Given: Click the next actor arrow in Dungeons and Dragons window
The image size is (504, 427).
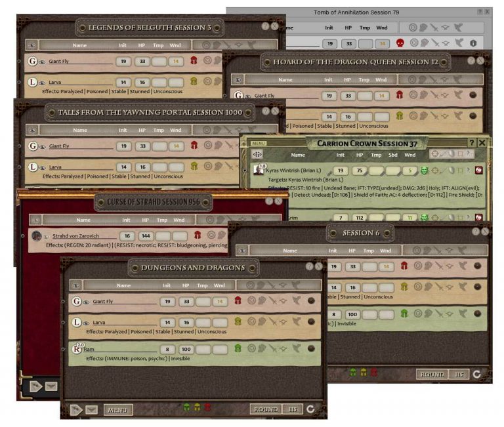Looking at the screenshot, I should tap(76, 410).
